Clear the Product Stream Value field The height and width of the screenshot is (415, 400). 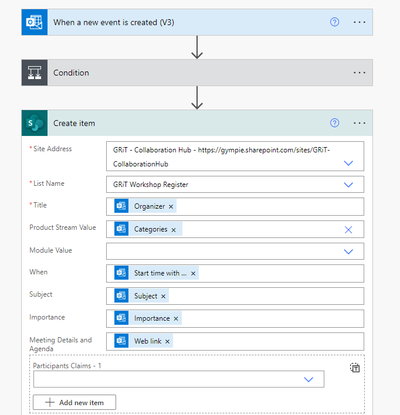(x=348, y=230)
